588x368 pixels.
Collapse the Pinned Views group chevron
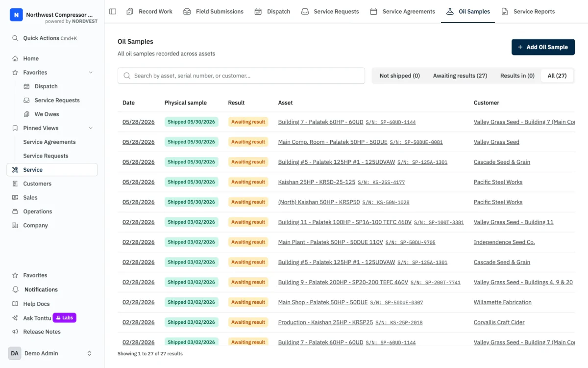pyautogui.click(x=91, y=128)
